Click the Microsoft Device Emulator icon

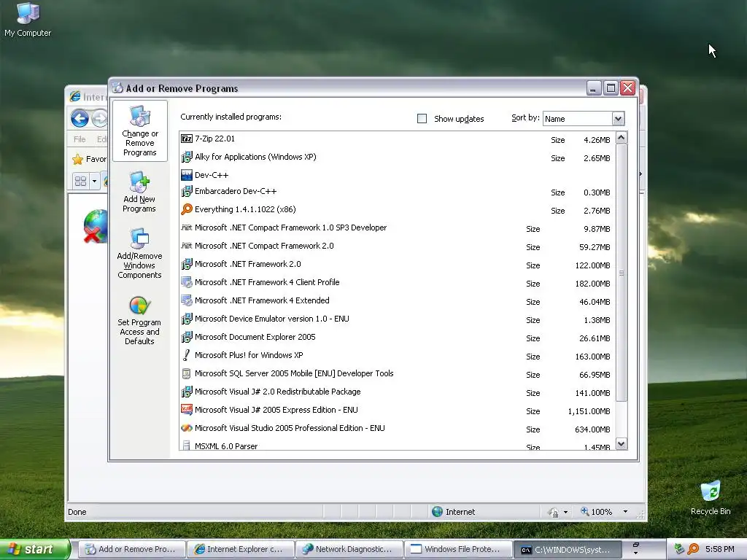coord(187,319)
